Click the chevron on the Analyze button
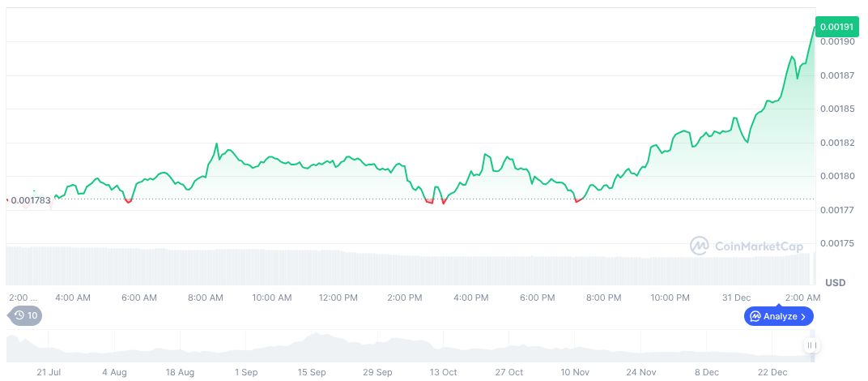The image size is (868, 381). (803, 316)
